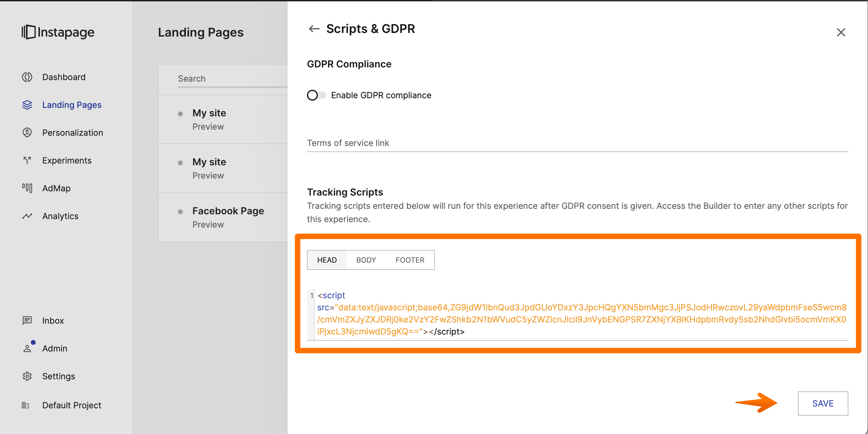Click the Dashboard sidebar icon
868x434 pixels.
(x=27, y=77)
